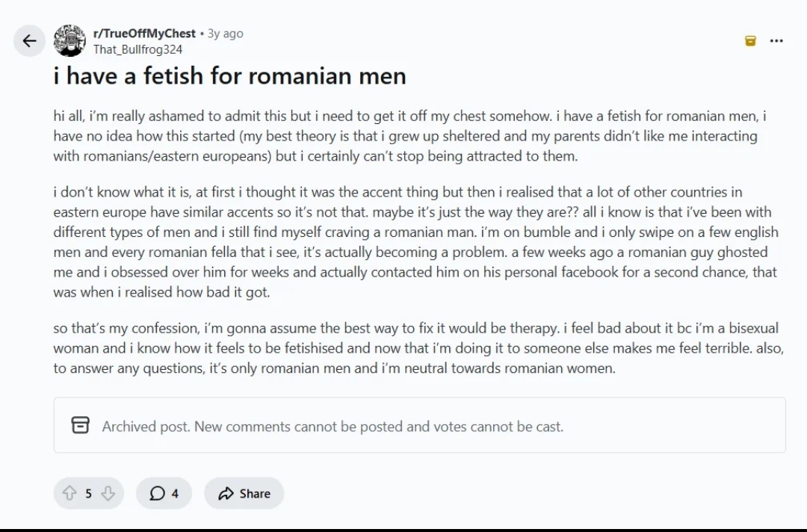Click the share arrow icon
807x532 pixels.
click(226, 493)
